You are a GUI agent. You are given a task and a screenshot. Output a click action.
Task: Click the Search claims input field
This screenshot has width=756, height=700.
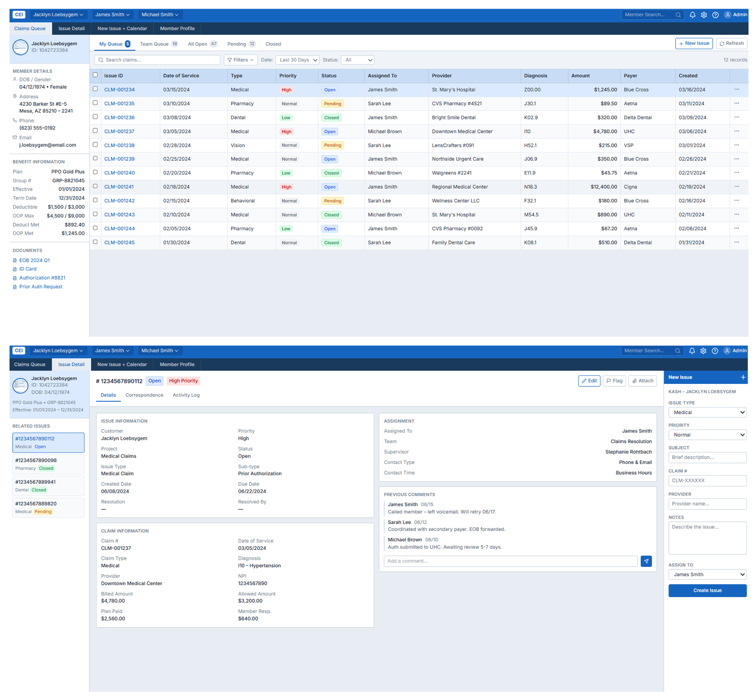[x=157, y=60]
